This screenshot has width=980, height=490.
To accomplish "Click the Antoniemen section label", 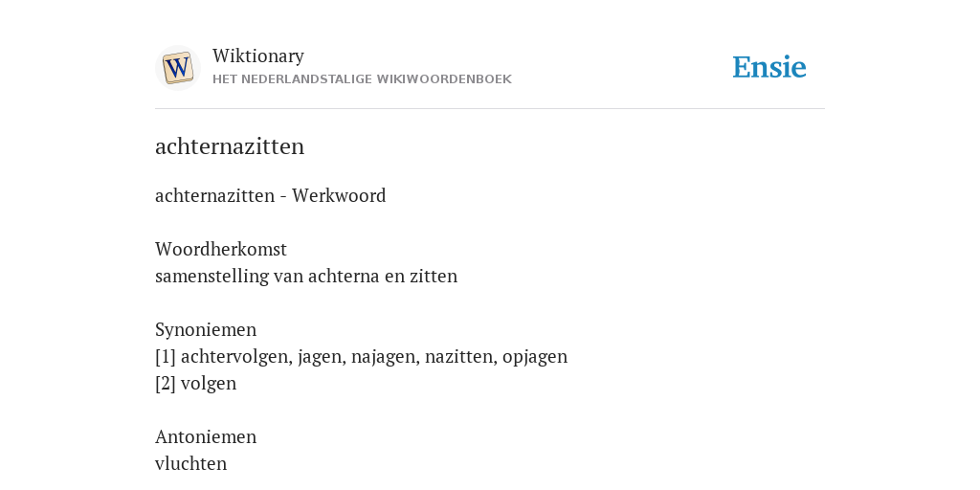I will point(206,436).
